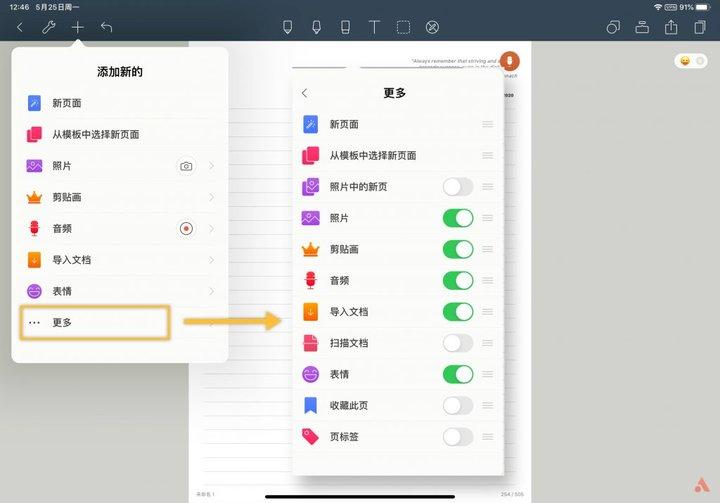
Task: Go back using the top-left back arrow
Action: 20,28
